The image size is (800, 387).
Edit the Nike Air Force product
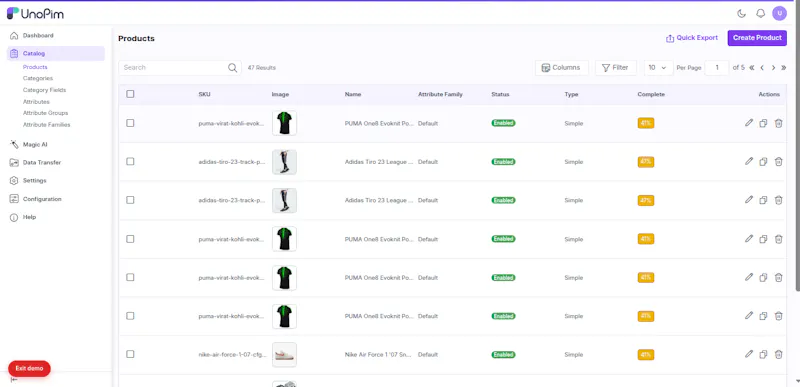point(748,354)
